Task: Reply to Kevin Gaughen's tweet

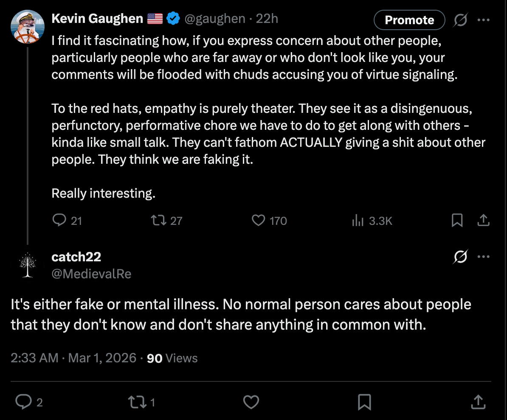Action: point(59,220)
